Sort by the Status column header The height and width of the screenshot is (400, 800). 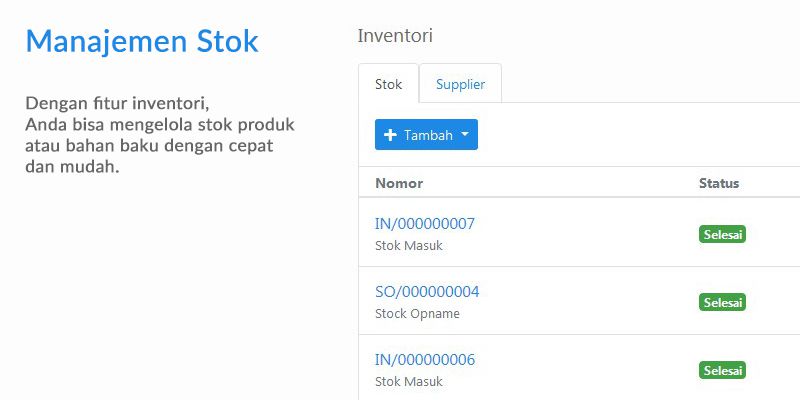pyautogui.click(x=719, y=183)
